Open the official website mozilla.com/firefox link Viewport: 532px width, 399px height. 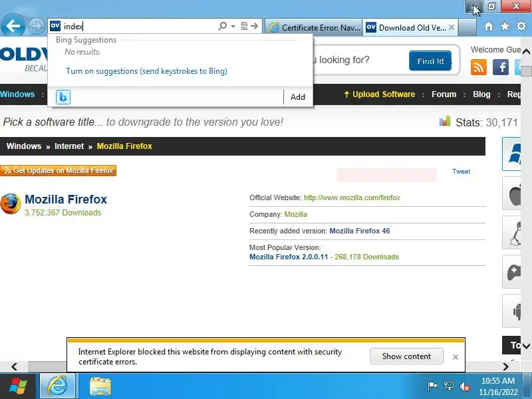coord(352,198)
